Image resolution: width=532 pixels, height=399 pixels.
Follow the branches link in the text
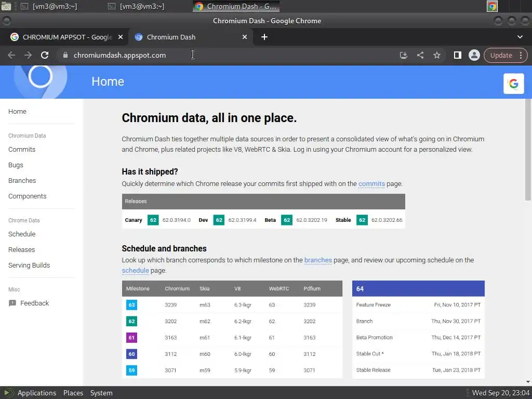click(318, 260)
